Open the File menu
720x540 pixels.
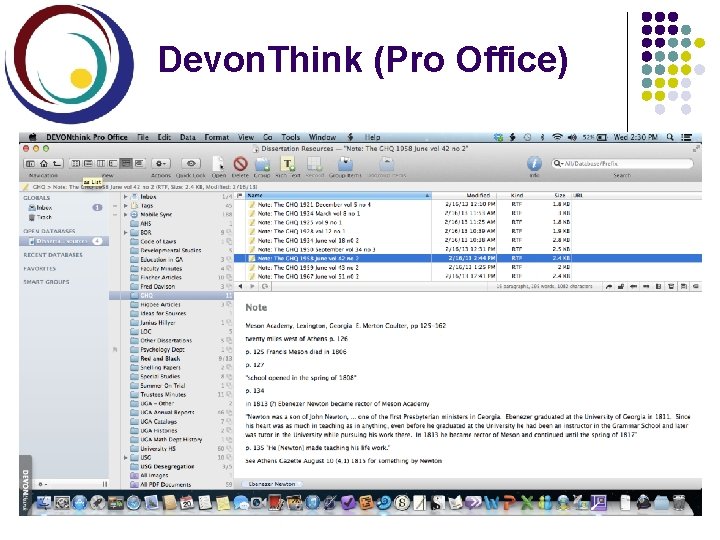click(143, 137)
